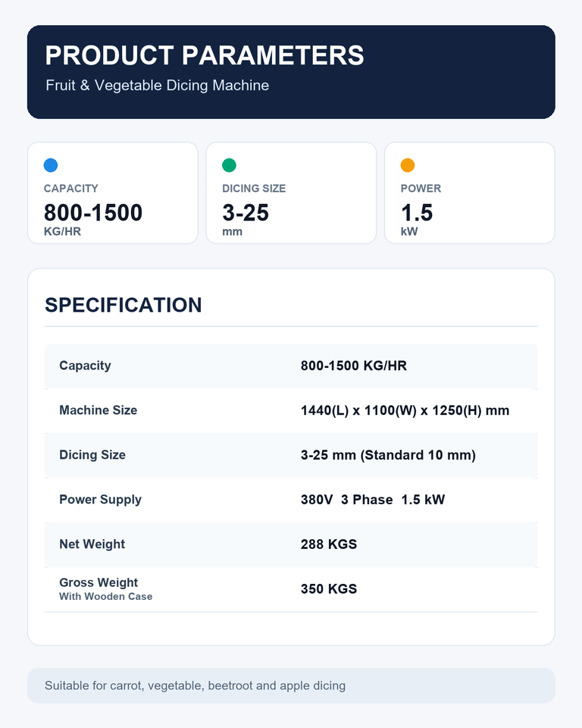Image resolution: width=582 pixels, height=728 pixels.
Task: Click the 800-1500 capacity value
Action: (x=92, y=212)
